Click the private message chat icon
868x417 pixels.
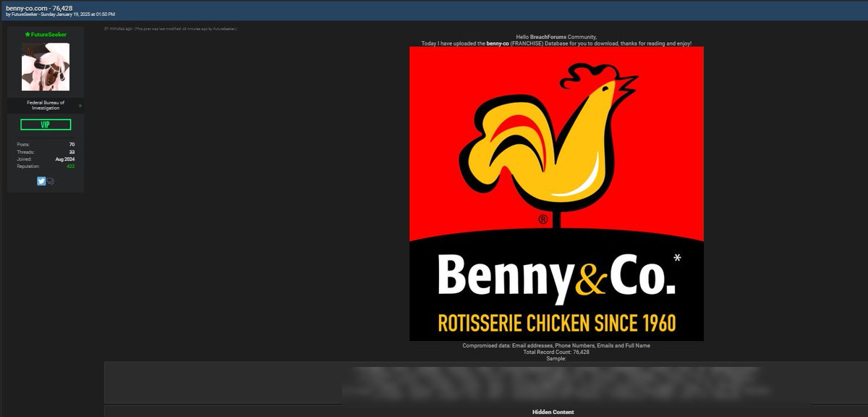point(51,181)
